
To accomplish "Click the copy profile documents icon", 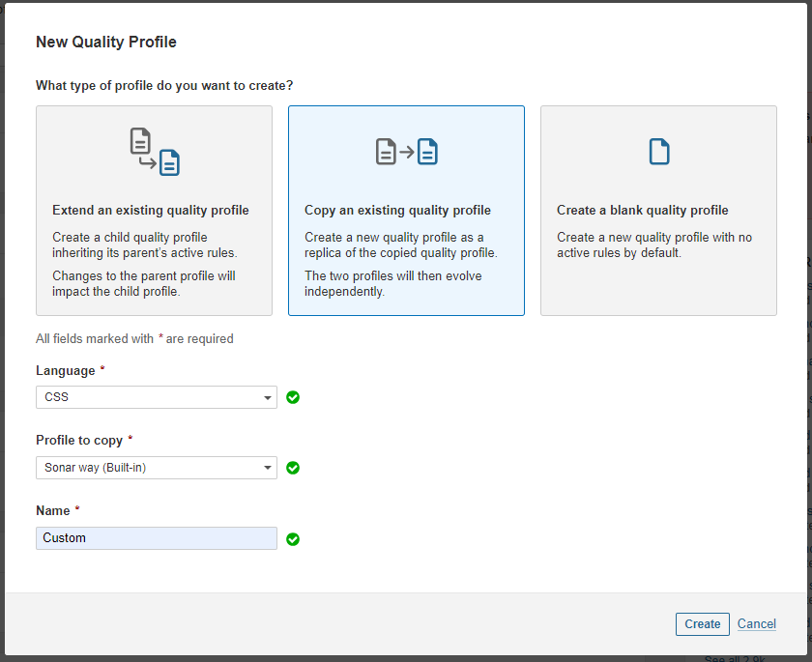I will click(x=406, y=152).
